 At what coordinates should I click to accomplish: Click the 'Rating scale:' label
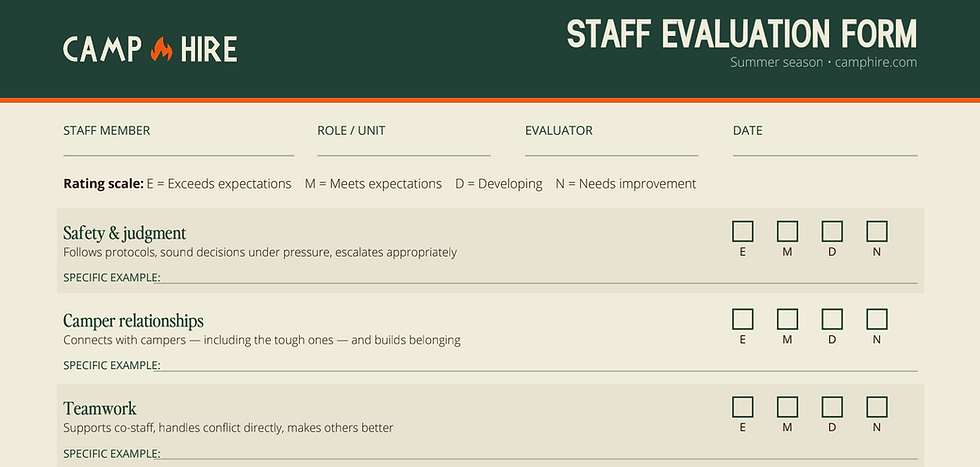point(103,184)
